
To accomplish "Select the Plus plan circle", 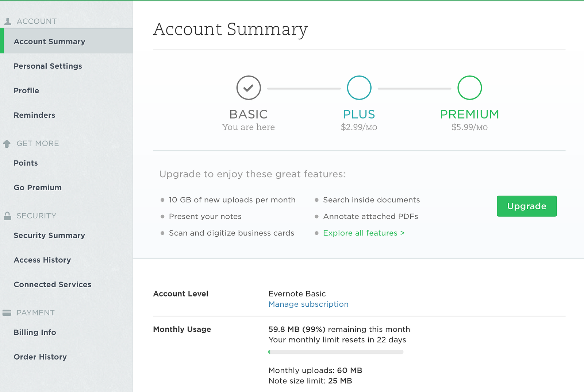I will pyautogui.click(x=359, y=88).
